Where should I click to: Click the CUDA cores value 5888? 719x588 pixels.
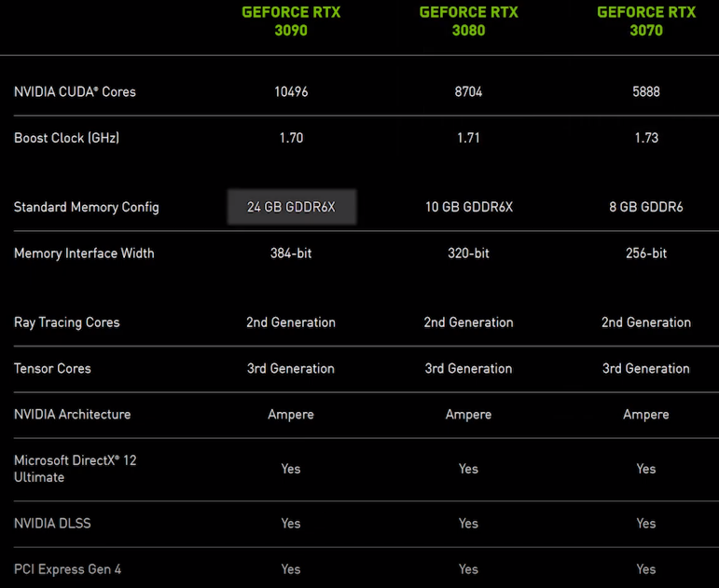646,91
